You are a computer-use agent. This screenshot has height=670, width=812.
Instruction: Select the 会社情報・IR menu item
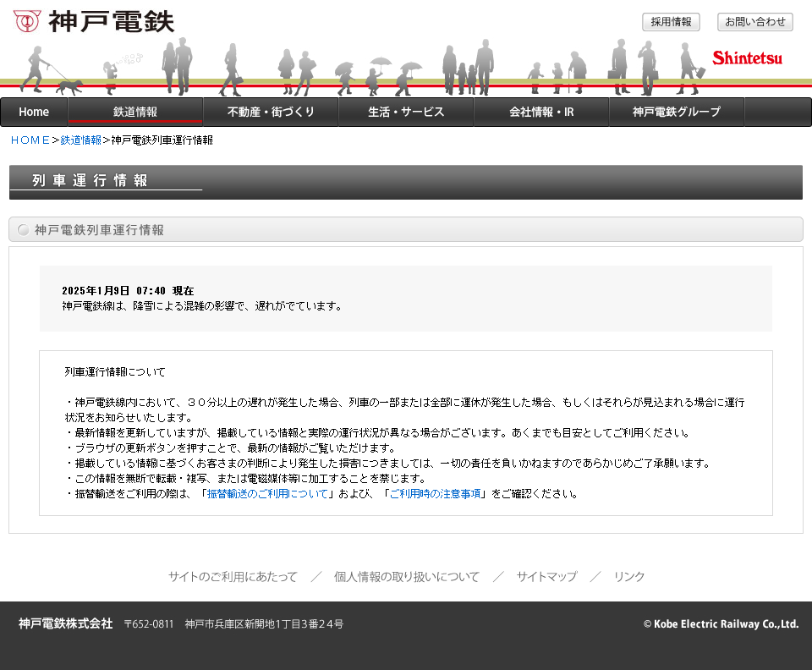pos(541,112)
